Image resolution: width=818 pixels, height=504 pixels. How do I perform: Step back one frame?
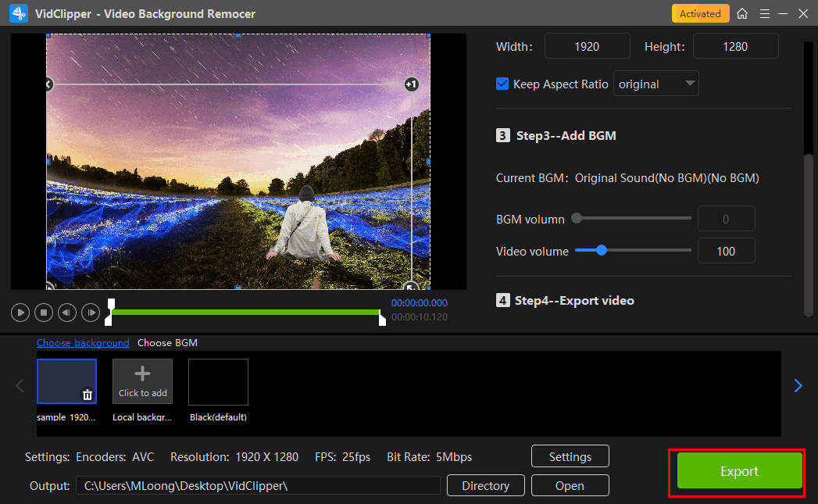coord(67,313)
